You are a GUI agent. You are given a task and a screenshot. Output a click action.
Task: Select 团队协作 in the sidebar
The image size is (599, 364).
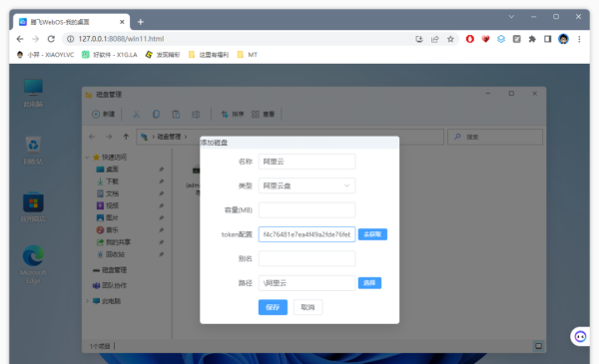point(110,285)
